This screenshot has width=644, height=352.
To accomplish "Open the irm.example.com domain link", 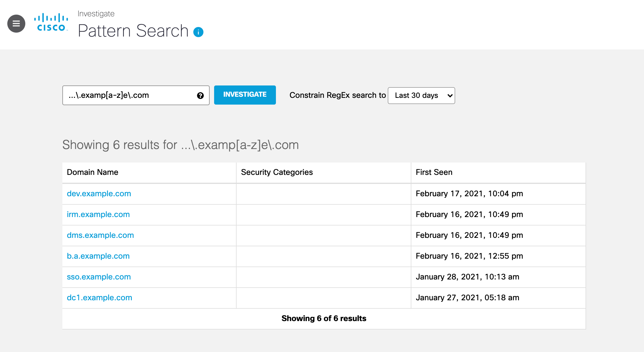I will coord(98,215).
